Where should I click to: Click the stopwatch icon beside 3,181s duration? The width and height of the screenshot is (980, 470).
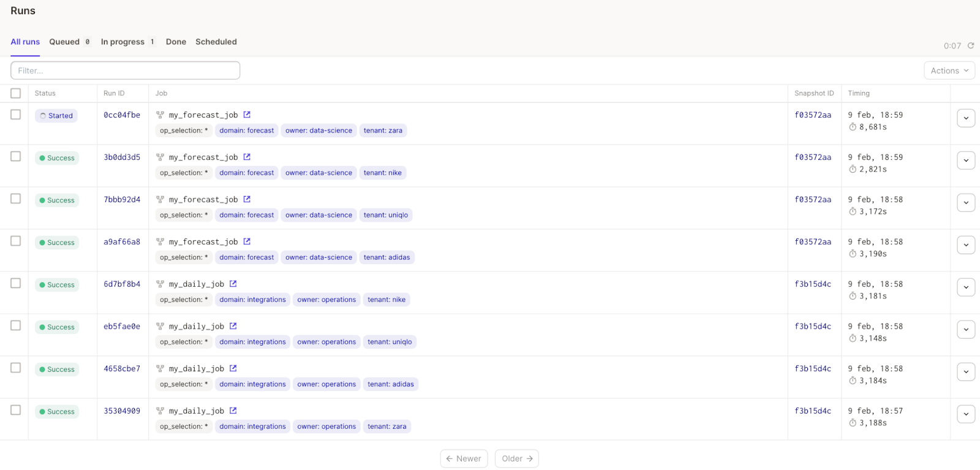click(853, 296)
